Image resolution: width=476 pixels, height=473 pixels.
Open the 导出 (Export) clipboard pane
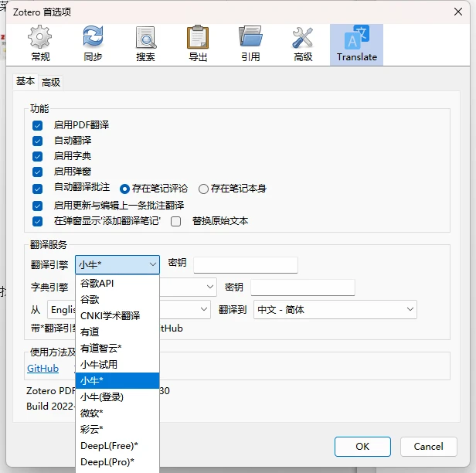[198, 44]
